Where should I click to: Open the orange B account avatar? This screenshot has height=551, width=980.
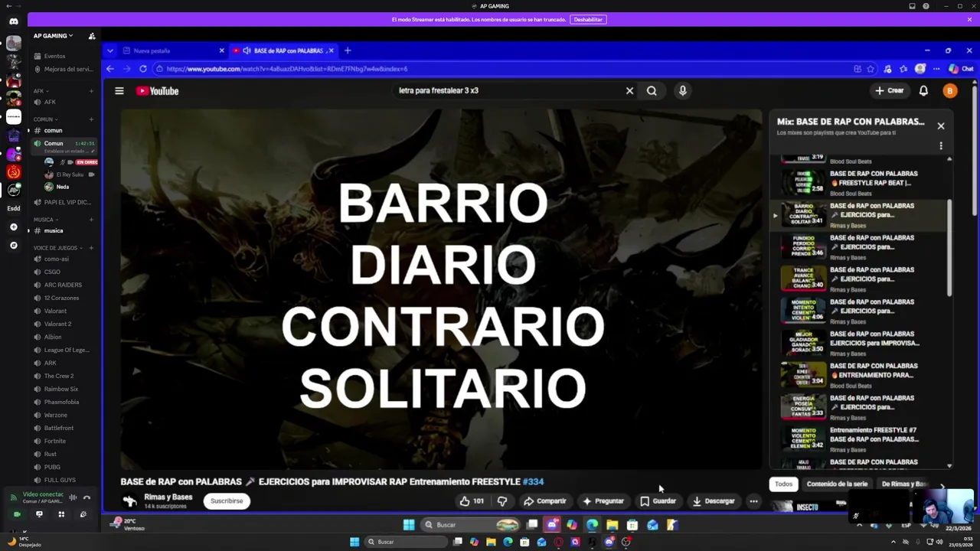point(950,91)
